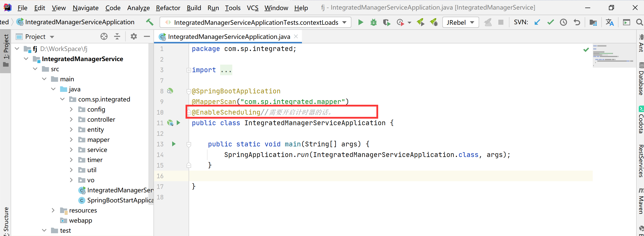The image size is (644, 236).
Task: Click the Search Everywhere magnifier
Action: (639, 22)
